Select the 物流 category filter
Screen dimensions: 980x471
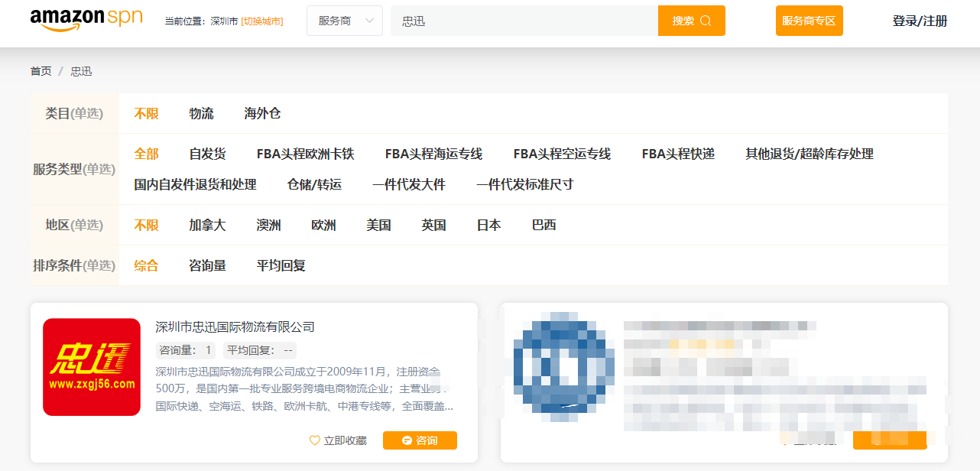[x=201, y=112]
